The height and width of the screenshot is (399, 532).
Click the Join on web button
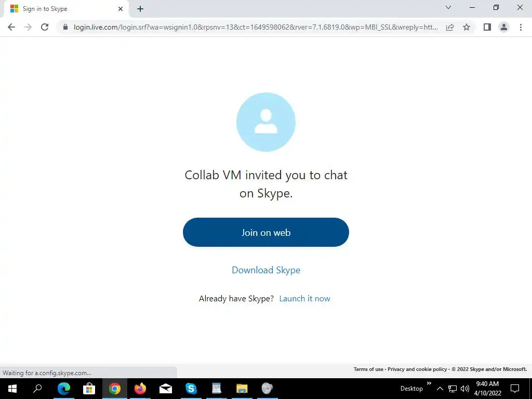266,232
